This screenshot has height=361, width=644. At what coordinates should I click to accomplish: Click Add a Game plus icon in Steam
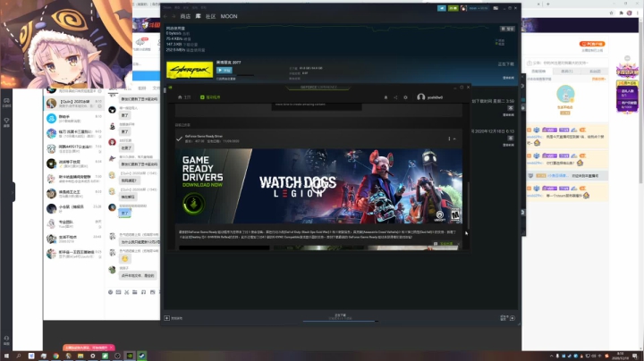point(166,318)
